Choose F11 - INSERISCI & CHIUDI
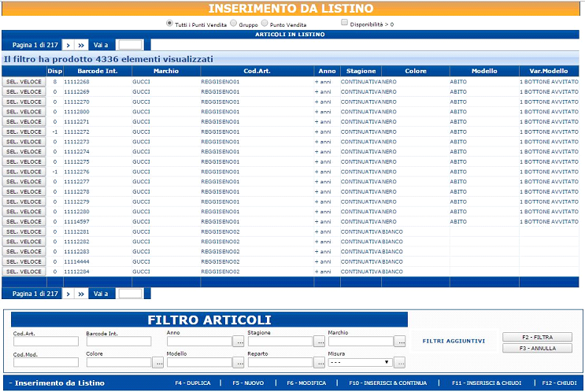585x392 pixels. point(487,383)
